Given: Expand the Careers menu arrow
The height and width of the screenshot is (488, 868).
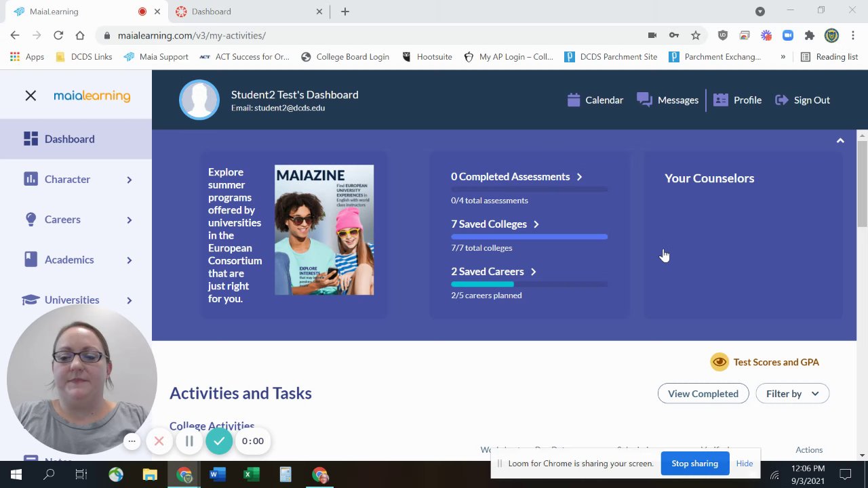Looking at the screenshot, I should pos(129,220).
